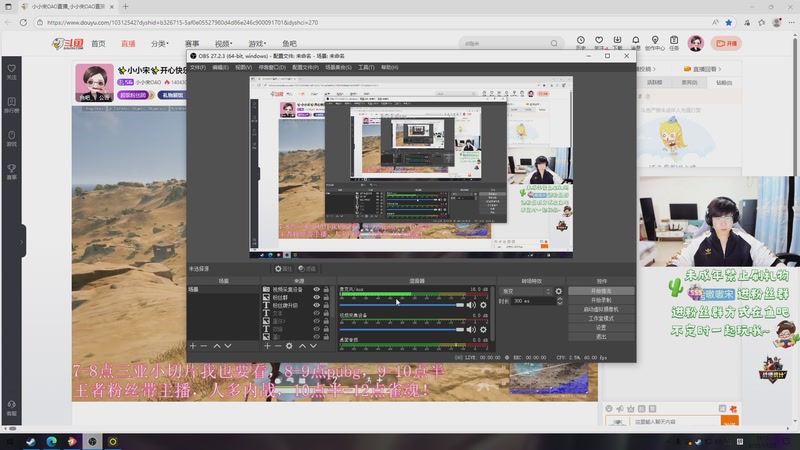Toggle lock on 视频采集设备 source
This screenshot has width=800, height=450.
[326, 289]
